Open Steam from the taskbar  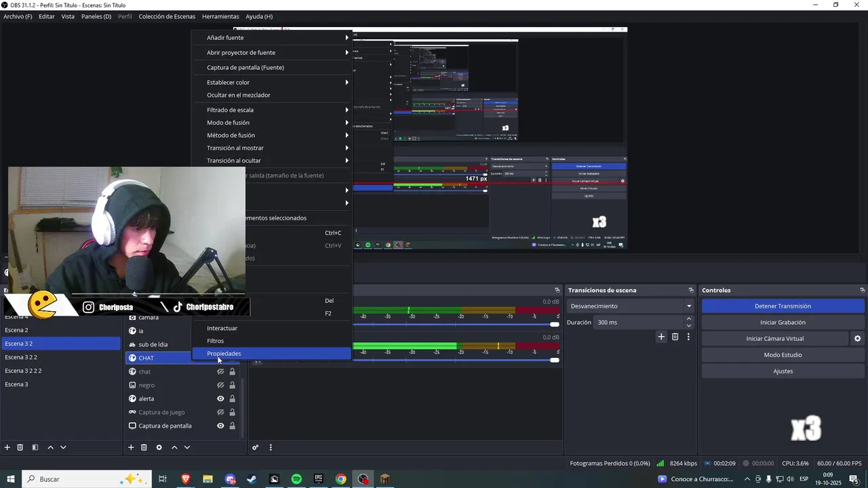[x=252, y=479]
